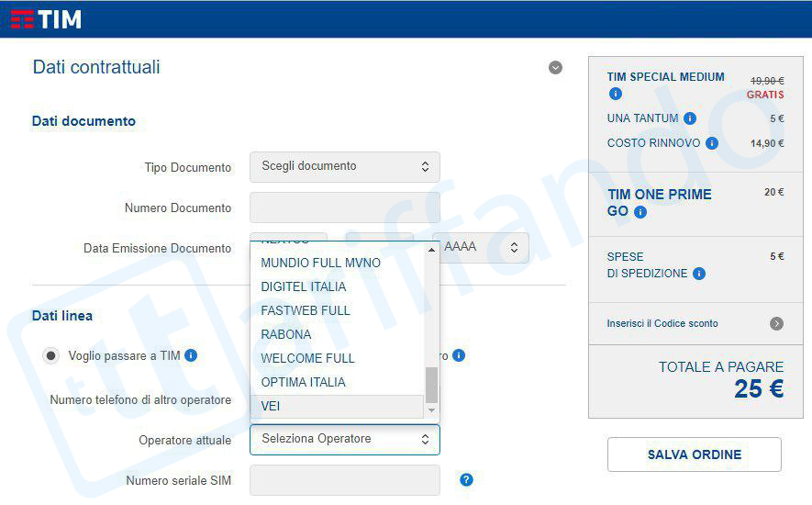The image size is (812, 505).
Task: Show info for UNA TANTUM cost
Action: tap(690, 118)
